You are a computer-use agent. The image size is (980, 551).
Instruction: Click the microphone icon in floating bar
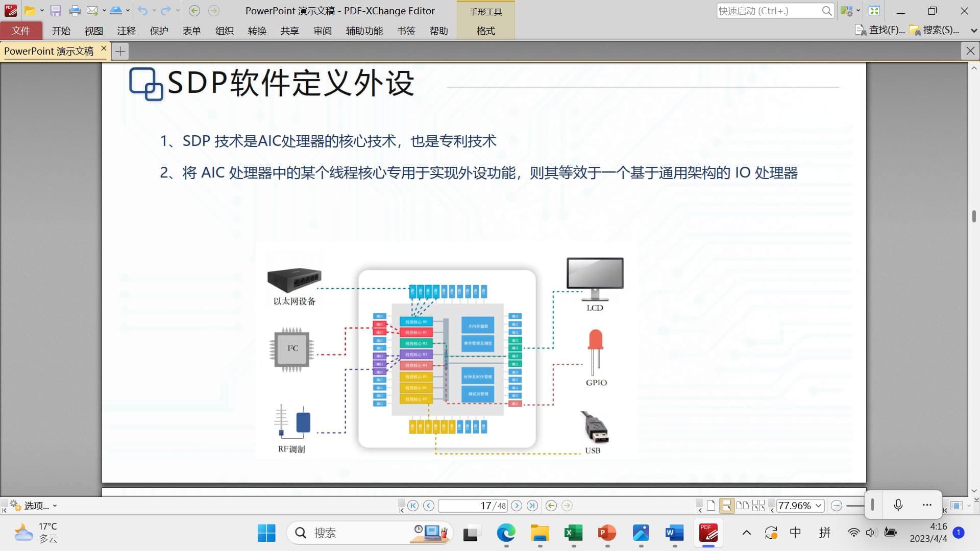click(x=898, y=505)
